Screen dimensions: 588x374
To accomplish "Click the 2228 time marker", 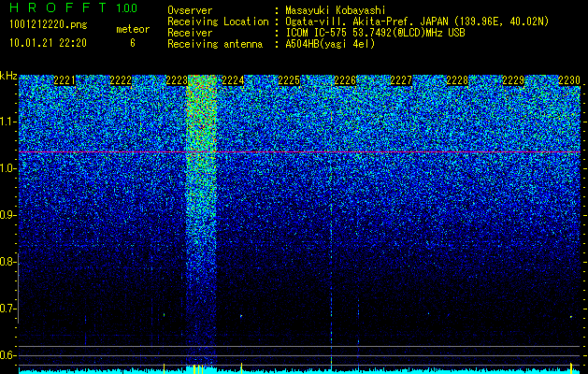I will (x=457, y=80).
